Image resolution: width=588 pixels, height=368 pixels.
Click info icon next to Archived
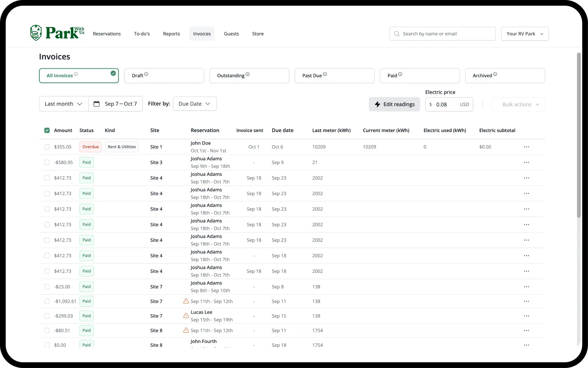pos(495,74)
